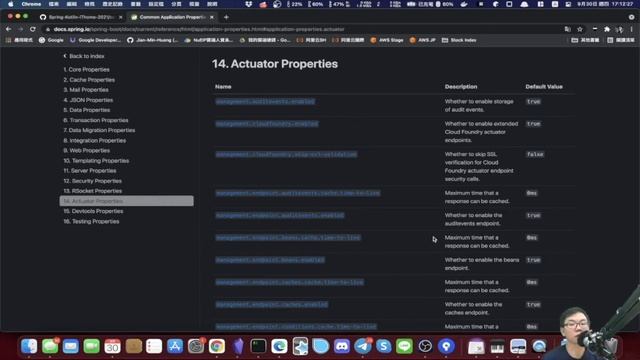This screenshot has height=360, width=640.
Task: Go to 9. Web Properties section
Action: tap(87, 151)
